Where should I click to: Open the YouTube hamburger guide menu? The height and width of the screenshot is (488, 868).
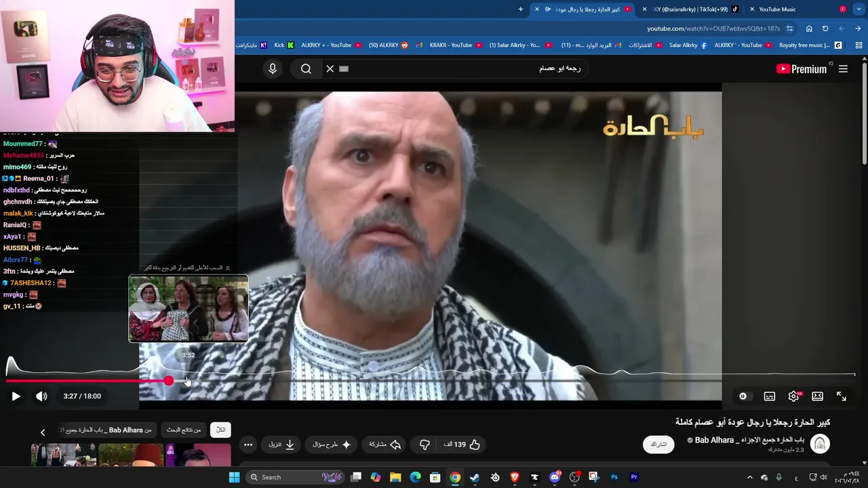coord(843,68)
